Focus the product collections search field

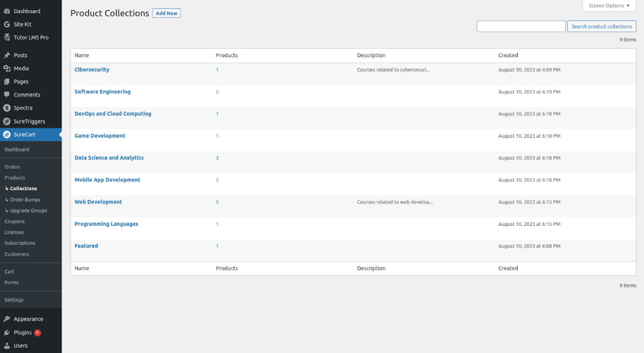(x=521, y=26)
